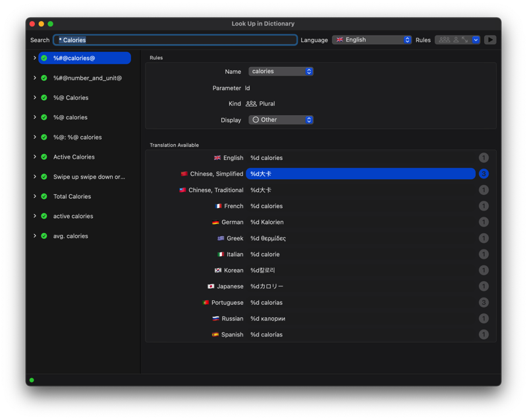
Task: Click the German flag icon
Action: coord(215,223)
